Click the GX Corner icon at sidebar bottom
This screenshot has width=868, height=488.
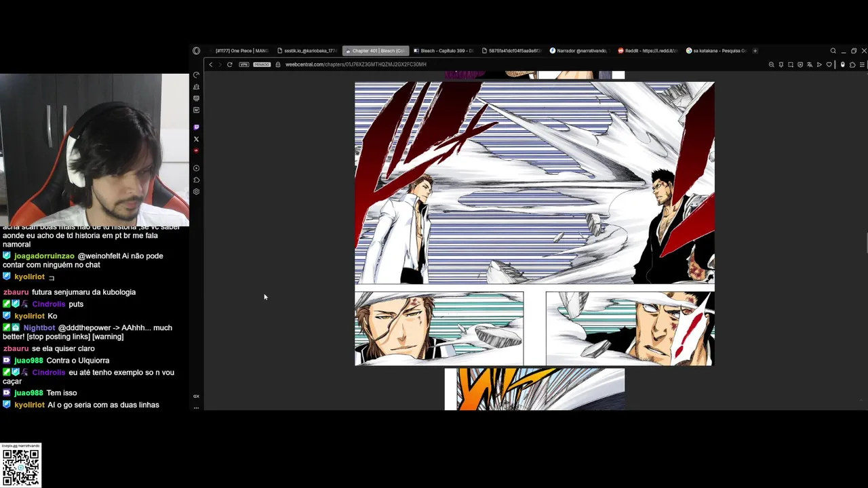(x=196, y=396)
